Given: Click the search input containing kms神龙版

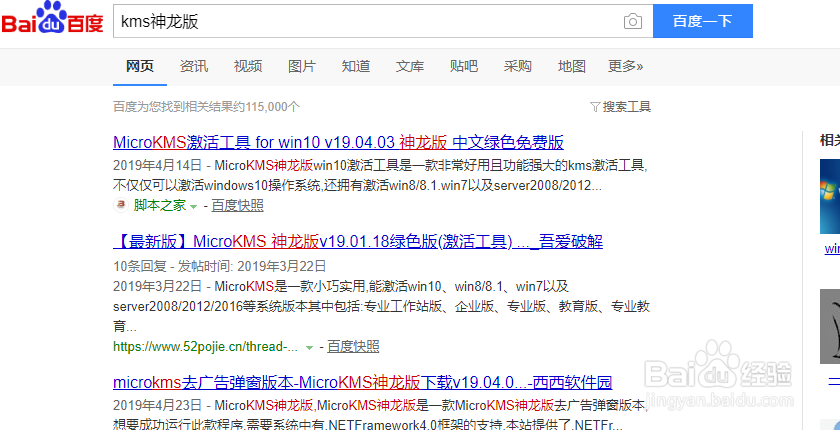Looking at the screenshot, I should tap(367, 21).
